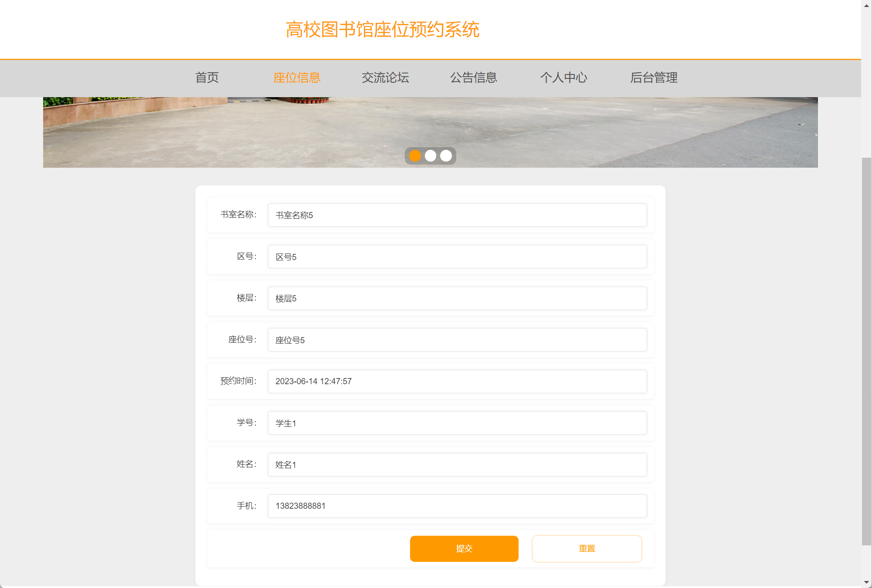Open the 个人中心 personal center tab
The image size is (872, 588).
tap(563, 78)
